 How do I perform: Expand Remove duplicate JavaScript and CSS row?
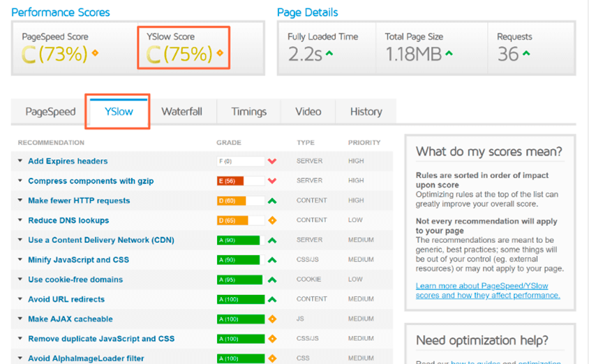click(20, 338)
